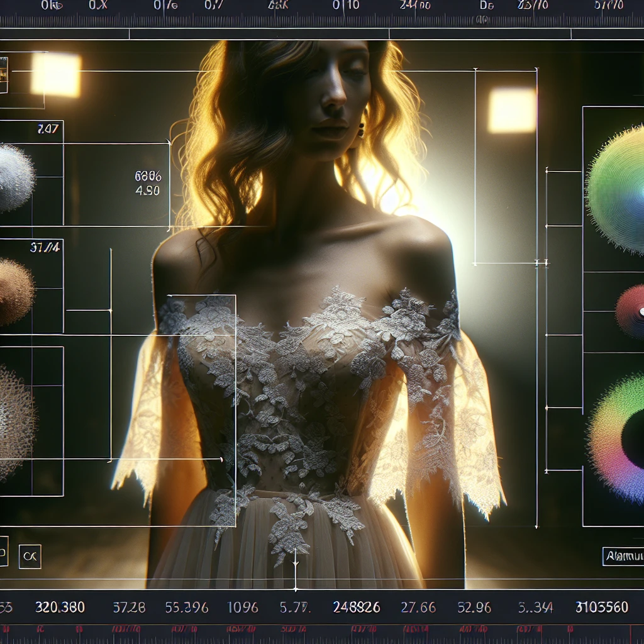Click the Alamnu button at bottom right

coord(623,557)
